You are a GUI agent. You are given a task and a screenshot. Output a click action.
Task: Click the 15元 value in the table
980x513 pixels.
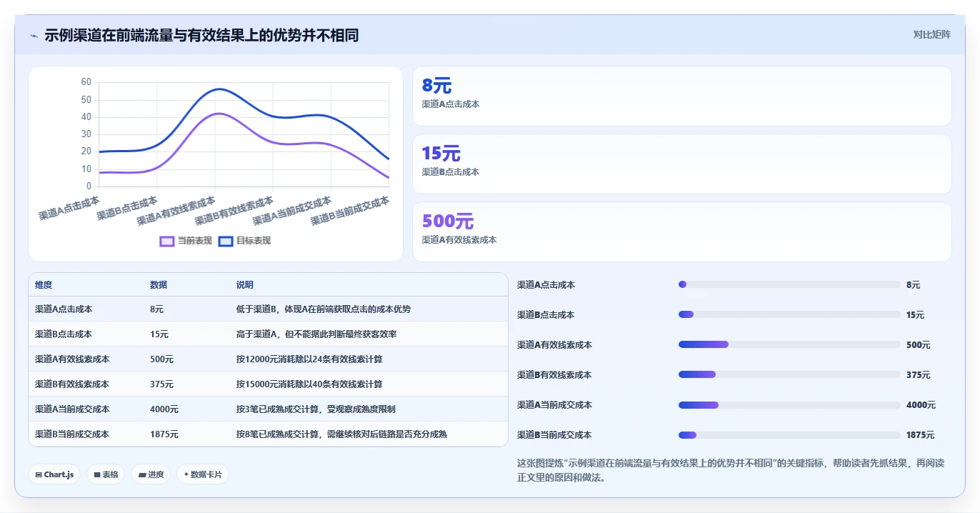point(159,334)
